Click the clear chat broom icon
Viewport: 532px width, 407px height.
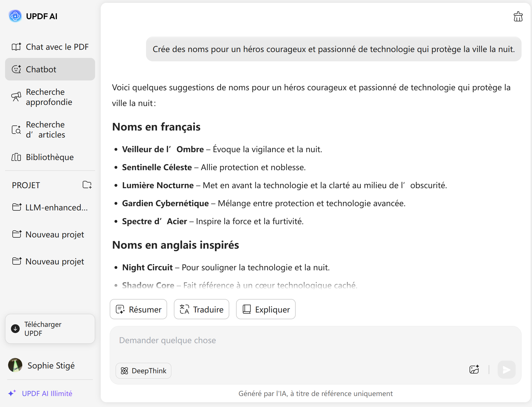pyautogui.click(x=518, y=17)
